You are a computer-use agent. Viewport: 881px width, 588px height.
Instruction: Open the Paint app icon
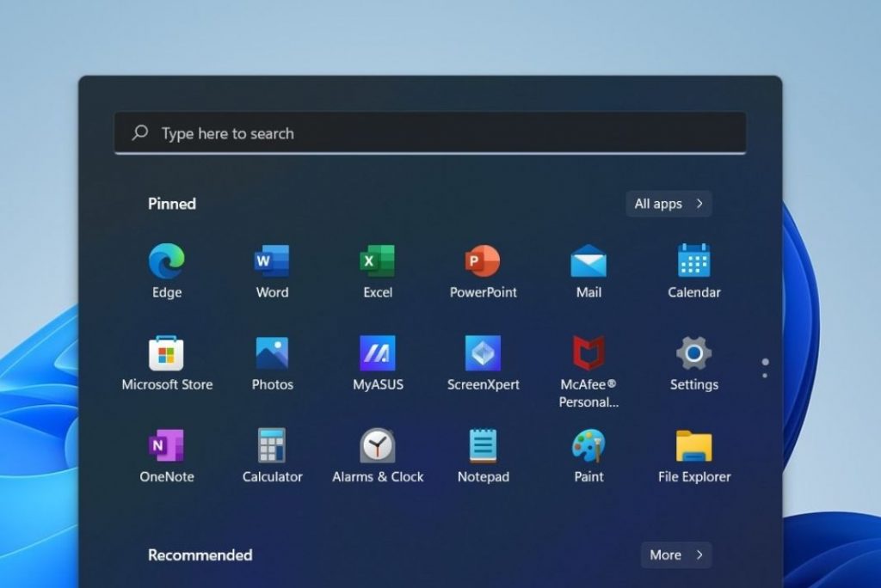pyautogui.click(x=588, y=445)
